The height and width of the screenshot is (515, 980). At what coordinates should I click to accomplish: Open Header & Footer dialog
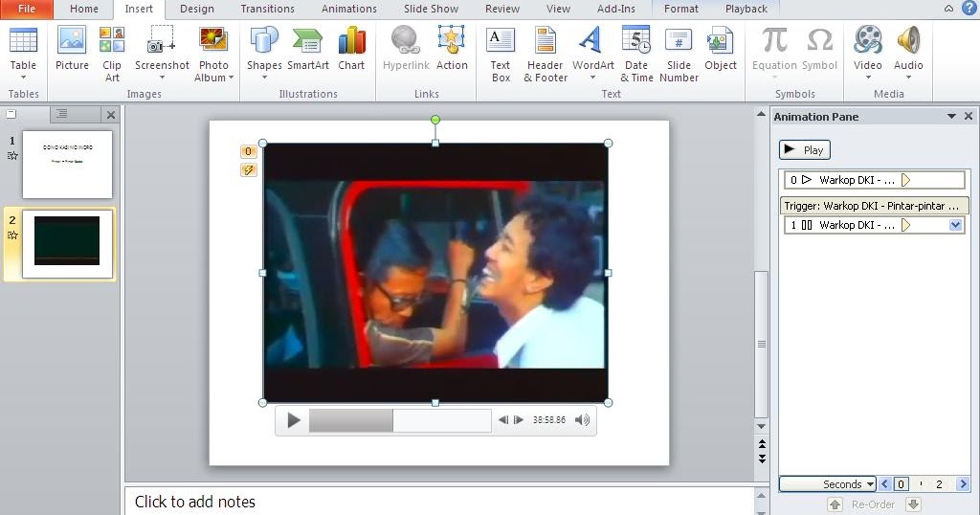[x=546, y=55]
